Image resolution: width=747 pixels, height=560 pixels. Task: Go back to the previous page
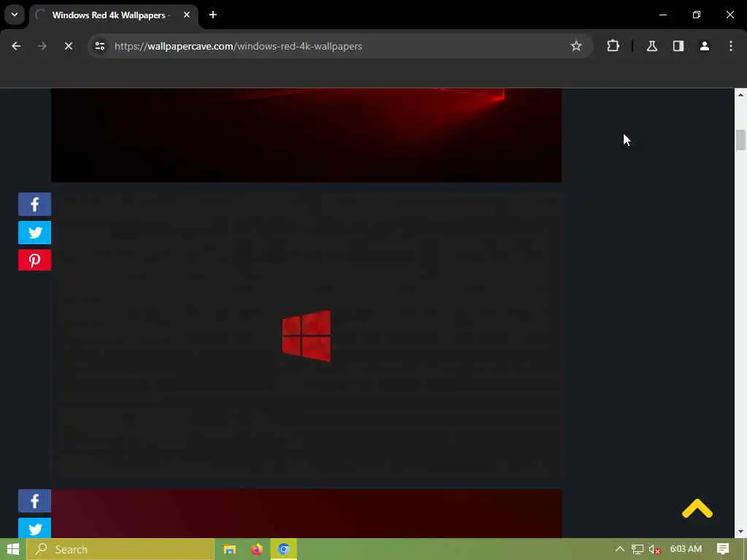point(16,46)
